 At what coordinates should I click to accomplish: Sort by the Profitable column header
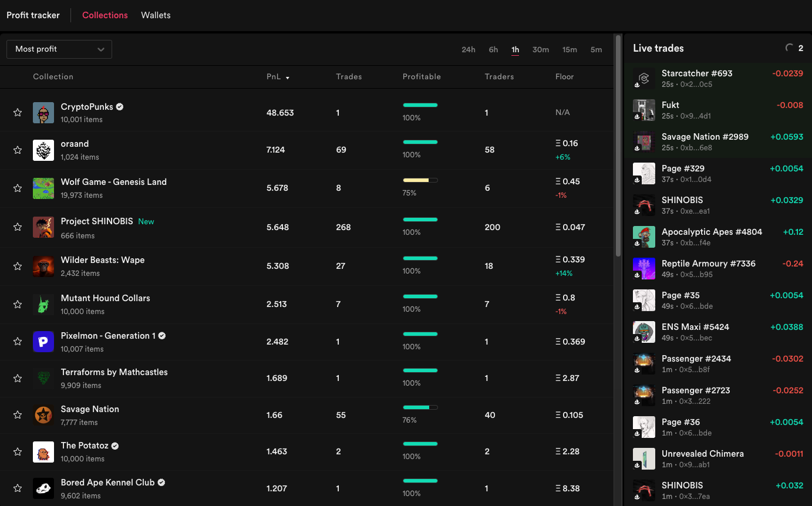tap(422, 77)
